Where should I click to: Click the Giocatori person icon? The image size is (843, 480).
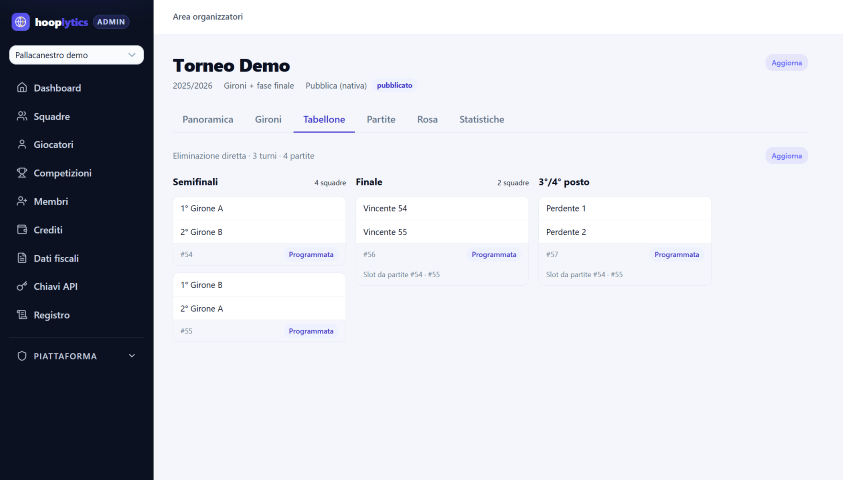22,145
